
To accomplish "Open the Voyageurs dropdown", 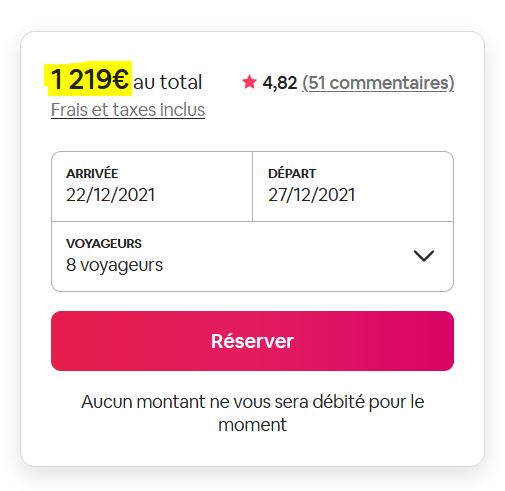I will [252, 256].
